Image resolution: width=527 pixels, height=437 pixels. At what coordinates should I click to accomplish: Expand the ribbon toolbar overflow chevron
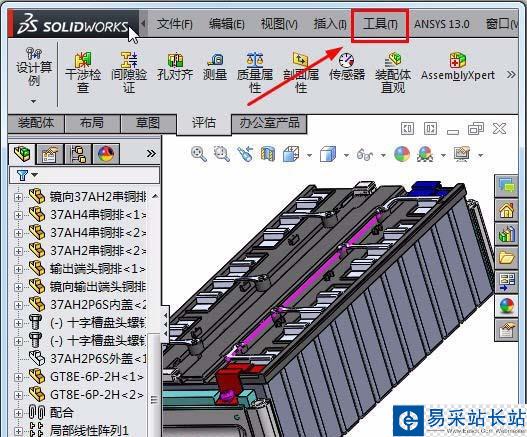[x=511, y=74]
